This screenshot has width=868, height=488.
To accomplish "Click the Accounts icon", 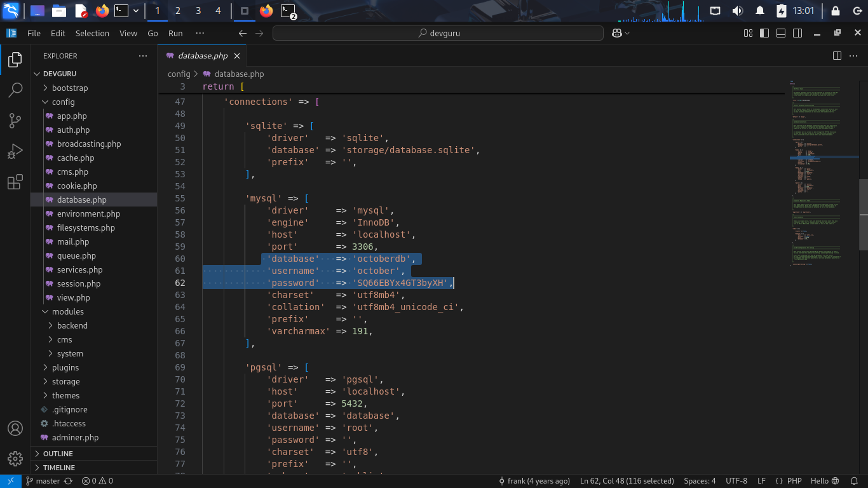I will tap(15, 428).
